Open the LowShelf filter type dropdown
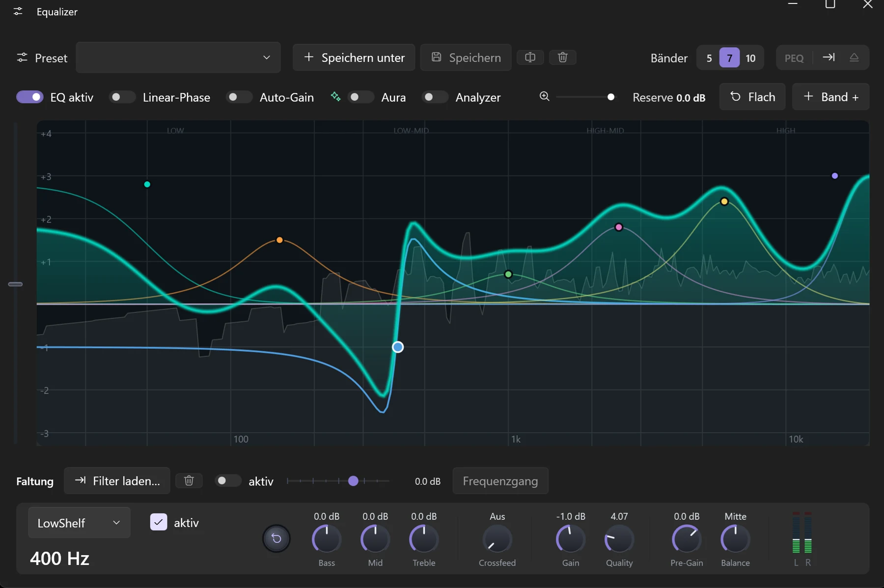 coord(79,523)
